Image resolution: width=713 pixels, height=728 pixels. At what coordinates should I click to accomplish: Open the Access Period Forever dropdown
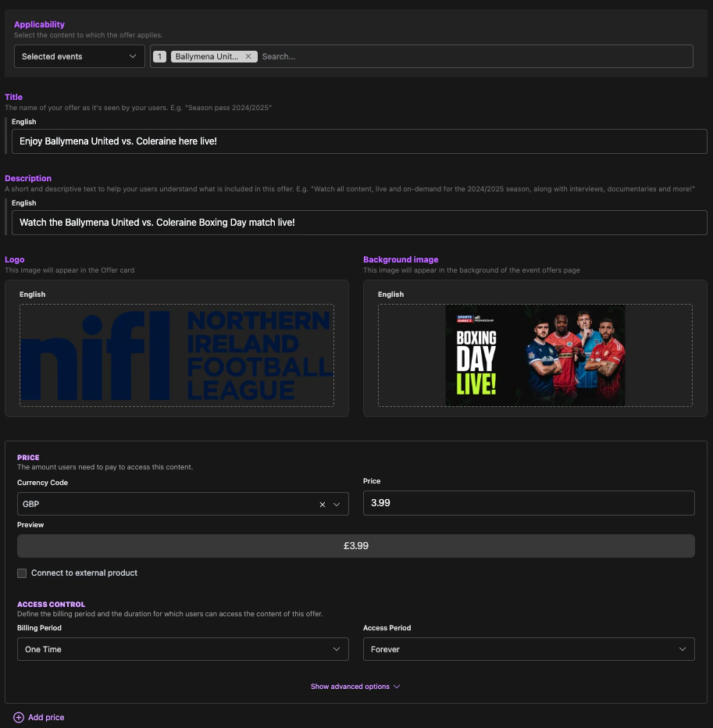click(529, 649)
